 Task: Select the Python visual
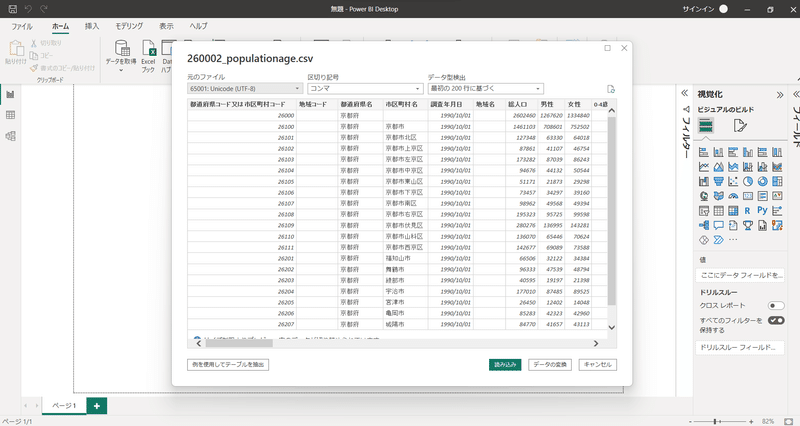click(x=763, y=210)
